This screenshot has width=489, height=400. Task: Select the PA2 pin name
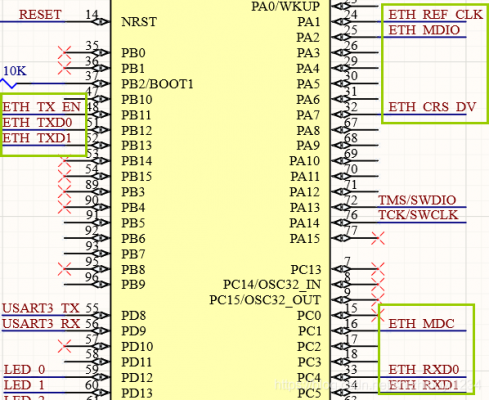tap(308, 37)
